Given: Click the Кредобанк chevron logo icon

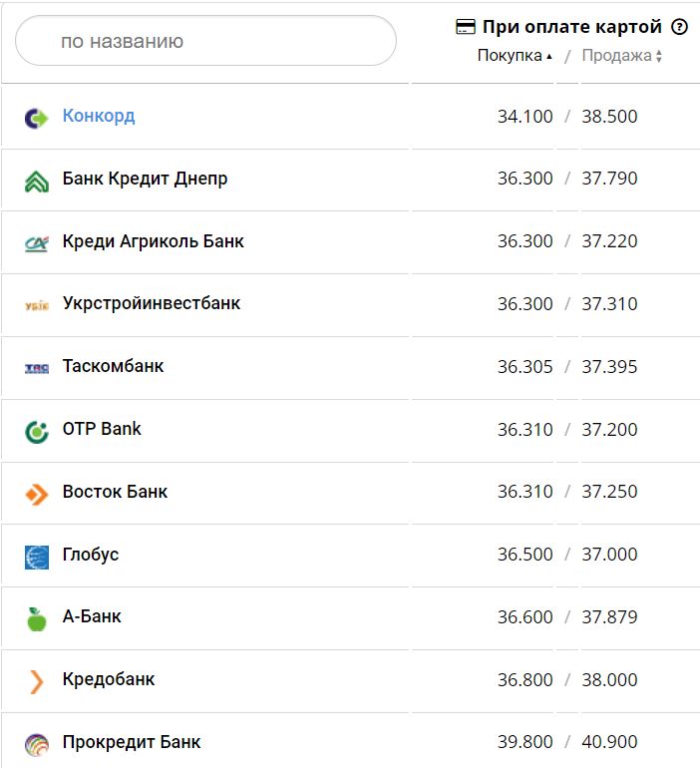Looking at the screenshot, I should pyautogui.click(x=37, y=682).
